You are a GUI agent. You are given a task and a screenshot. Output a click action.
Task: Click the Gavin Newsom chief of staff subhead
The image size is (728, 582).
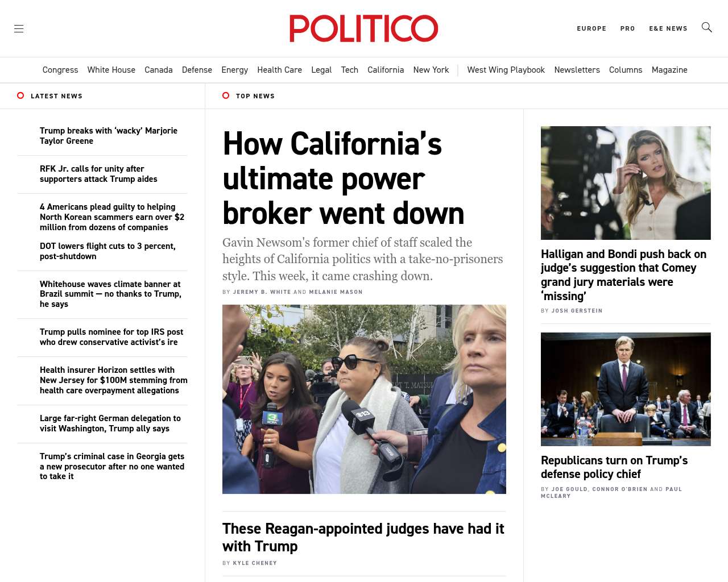tap(363, 259)
